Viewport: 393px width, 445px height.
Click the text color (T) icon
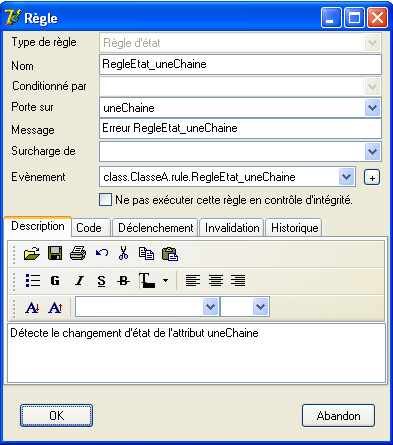[147, 280]
